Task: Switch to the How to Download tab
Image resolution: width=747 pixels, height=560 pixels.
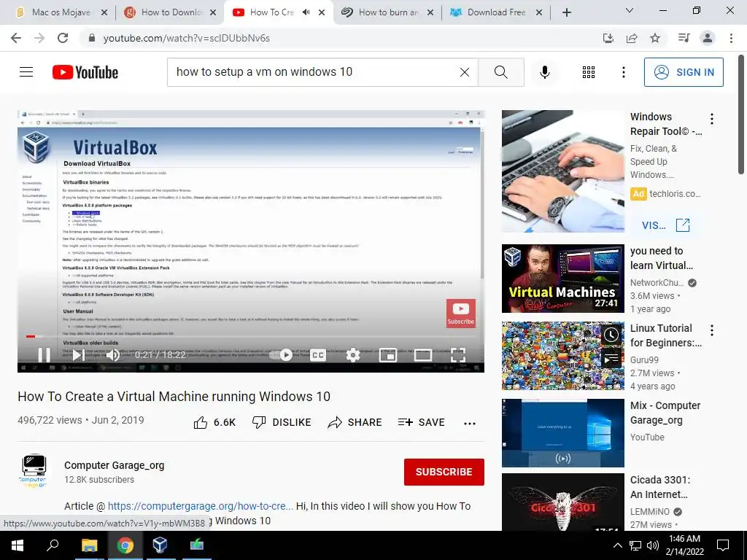Action: pyautogui.click(x=171, y=12)
